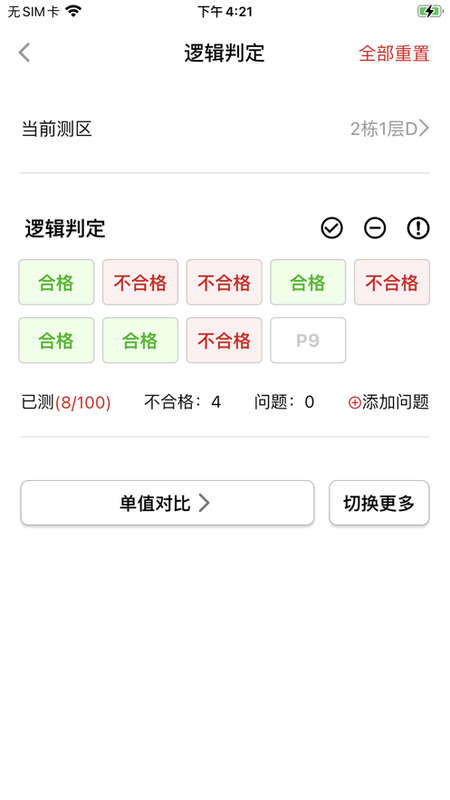Tap the back arrow icon
The height and width of the screenshot is (800, 450).
pyautogui.click(x=24, y=53)
